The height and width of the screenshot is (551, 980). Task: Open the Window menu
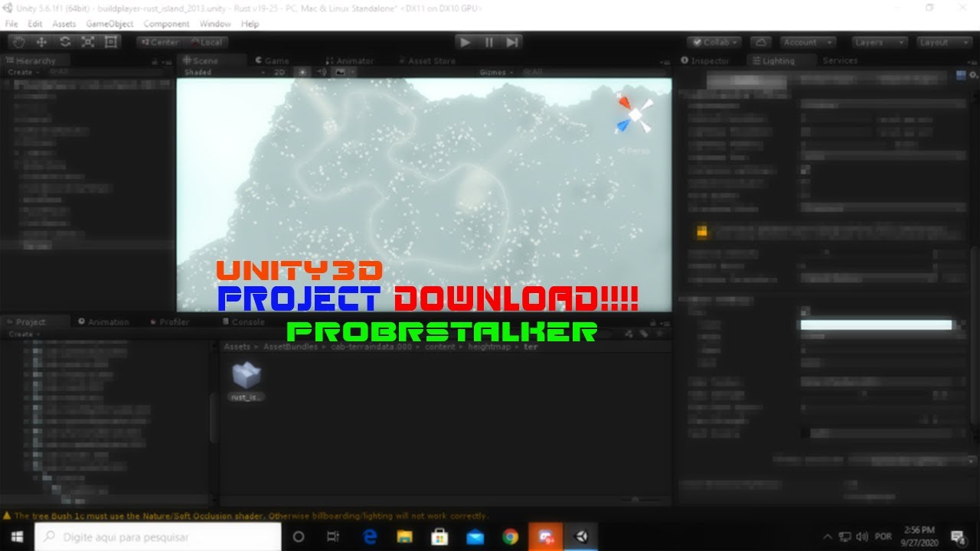(x=215, y=24)
